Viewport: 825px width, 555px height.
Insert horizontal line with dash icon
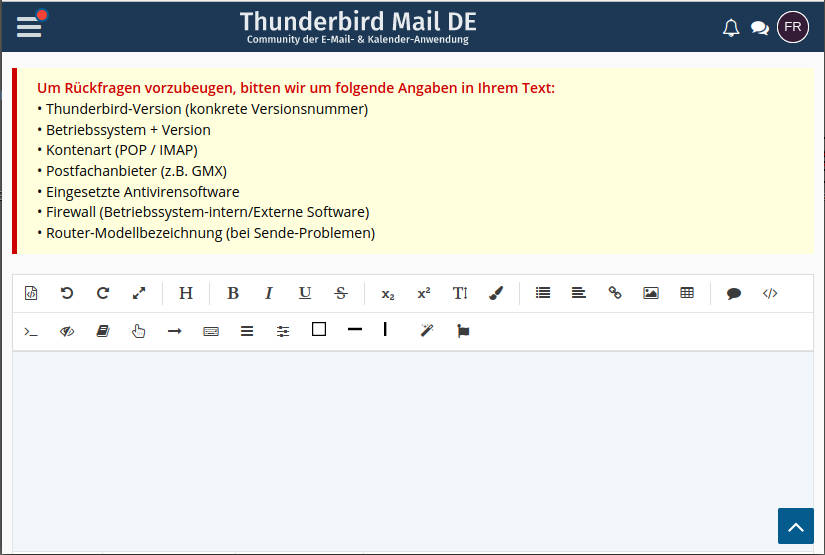point(355,329)
